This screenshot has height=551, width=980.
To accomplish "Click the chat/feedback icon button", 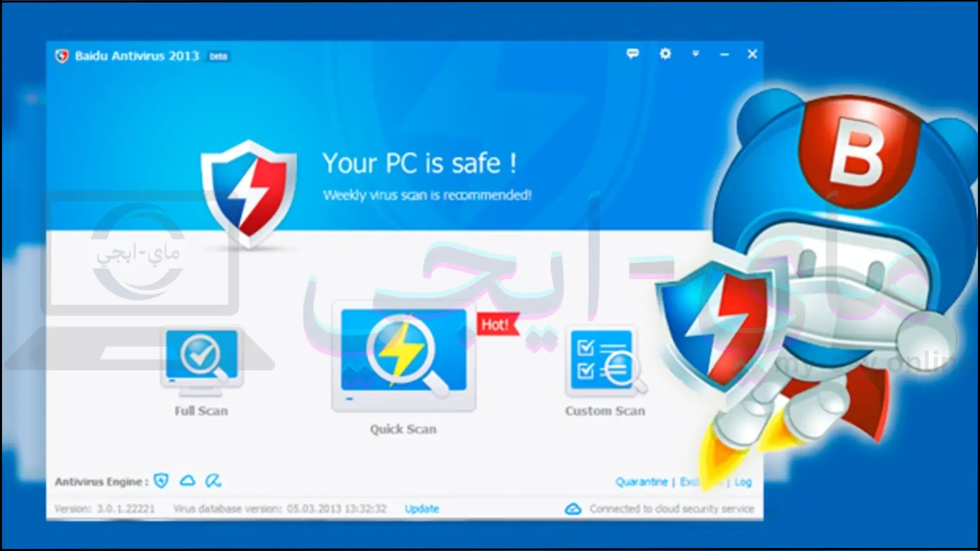I will (632, 54).
